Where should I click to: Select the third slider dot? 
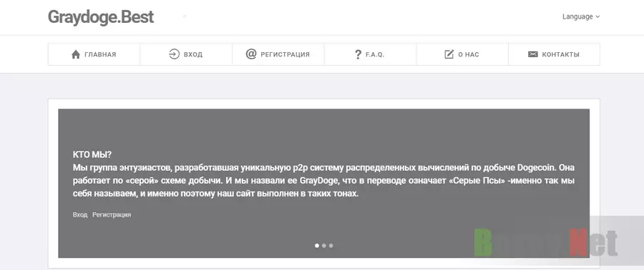[x=331, y=246]
